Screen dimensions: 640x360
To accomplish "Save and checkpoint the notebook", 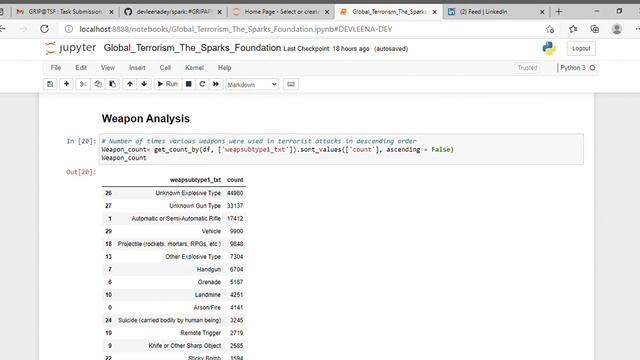I will 50,84.
